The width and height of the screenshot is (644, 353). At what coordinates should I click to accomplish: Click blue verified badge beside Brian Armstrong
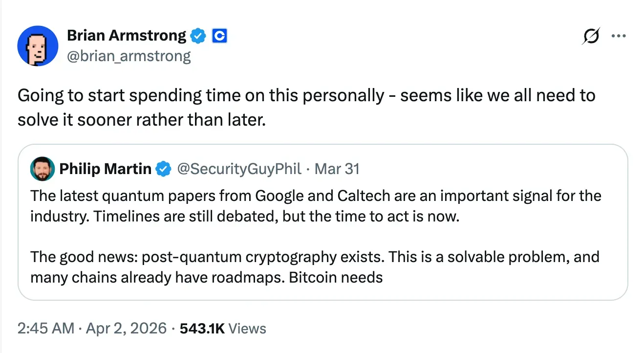pos(197,36)
